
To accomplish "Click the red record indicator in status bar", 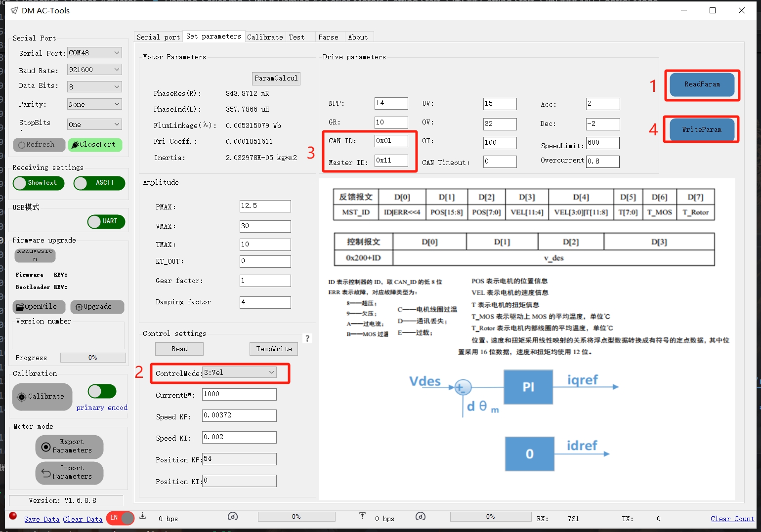I will click(13, 516).
